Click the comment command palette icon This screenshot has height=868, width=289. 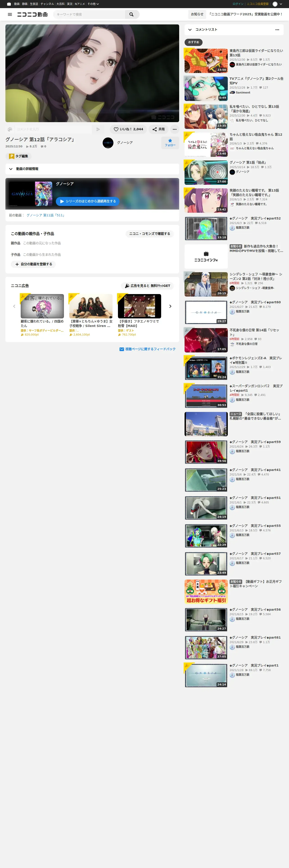click(x=10, y=129)
